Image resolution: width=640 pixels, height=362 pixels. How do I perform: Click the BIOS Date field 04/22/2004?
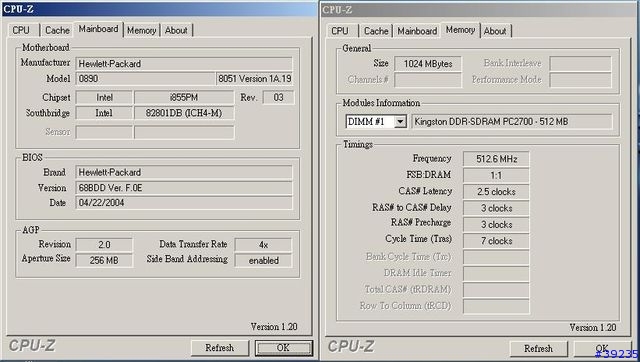click(184, 203)
